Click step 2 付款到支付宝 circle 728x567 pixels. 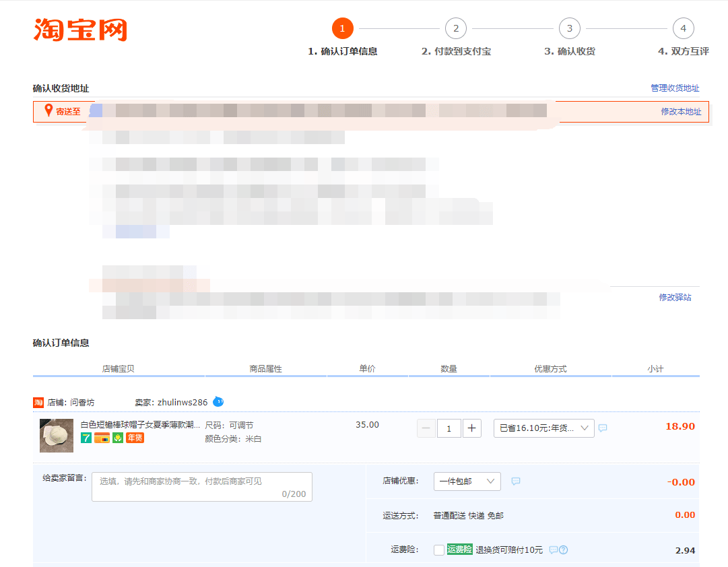(x=456, y=28)
